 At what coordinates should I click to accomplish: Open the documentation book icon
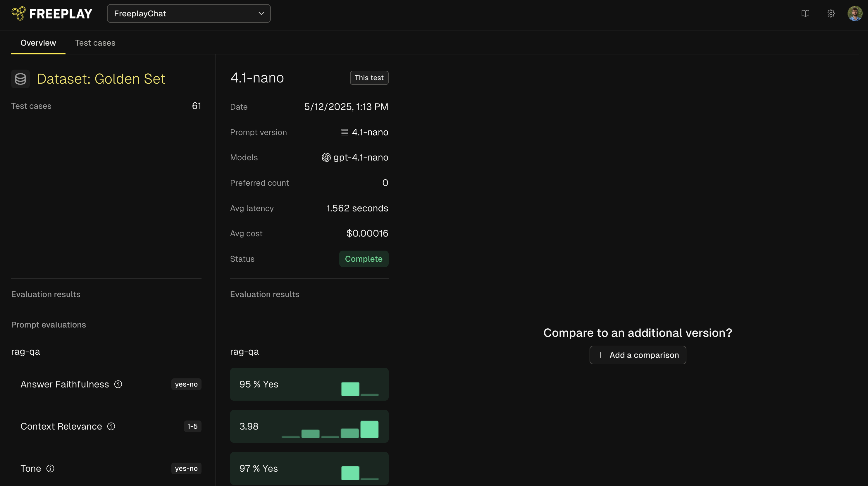[x=805, y=13]
